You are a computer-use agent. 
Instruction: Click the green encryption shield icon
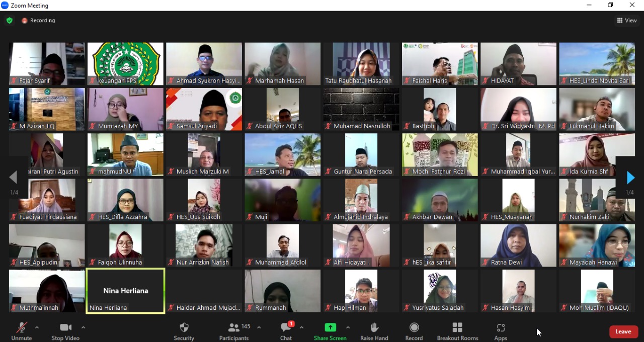coord(10,21)
